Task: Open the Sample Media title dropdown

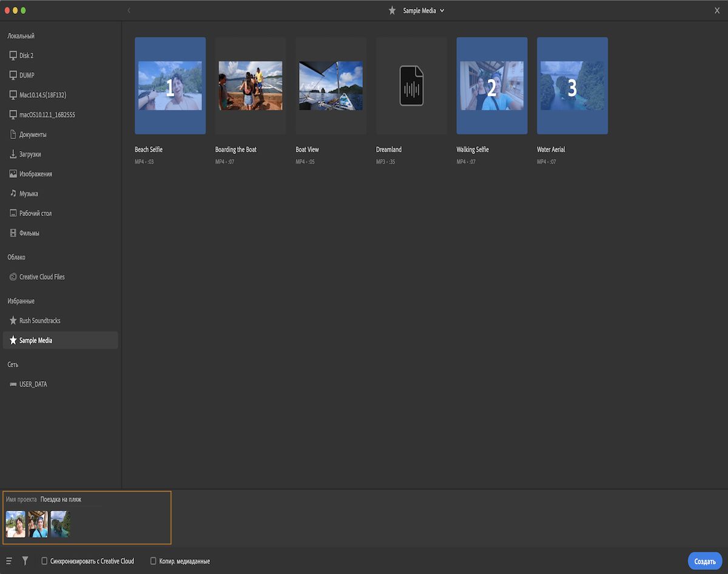Action: (x=423, y=10)
